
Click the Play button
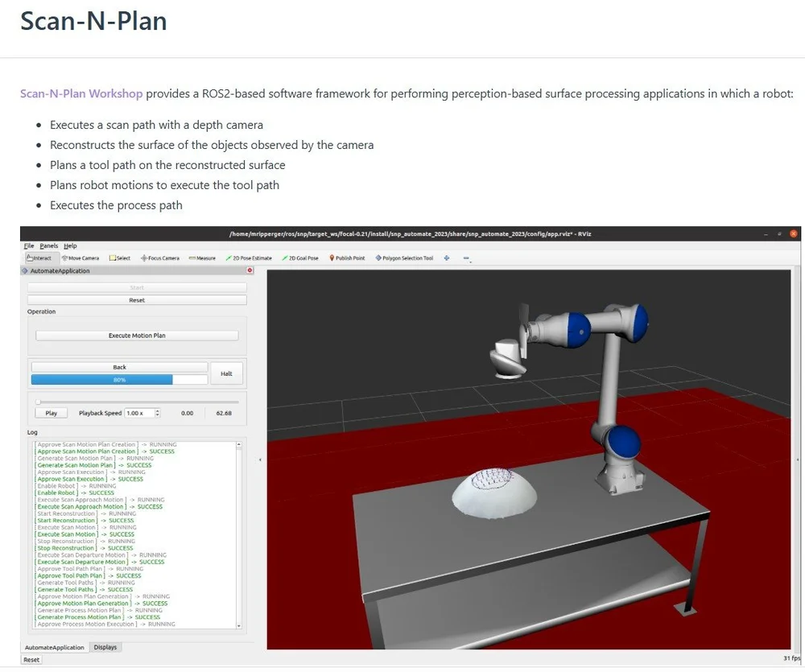(52, 413)
